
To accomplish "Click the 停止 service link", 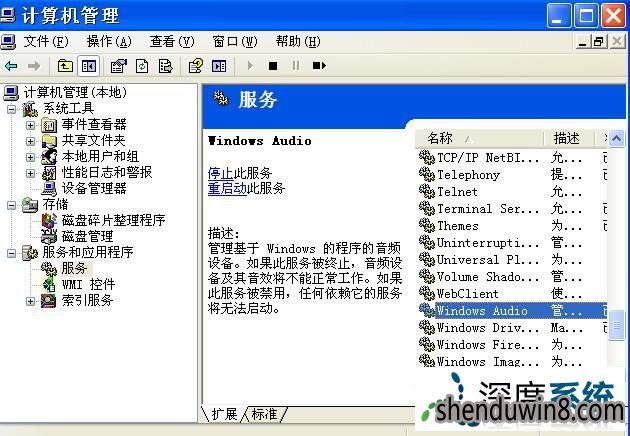I will pyautogui.click(x=220, y=173).
